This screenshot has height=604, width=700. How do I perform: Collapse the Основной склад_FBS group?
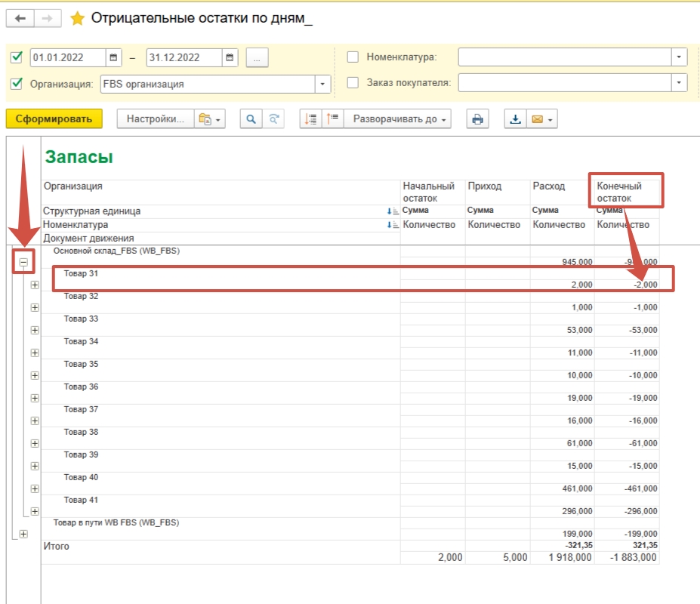pyautogui.click(x=24, y=262)
